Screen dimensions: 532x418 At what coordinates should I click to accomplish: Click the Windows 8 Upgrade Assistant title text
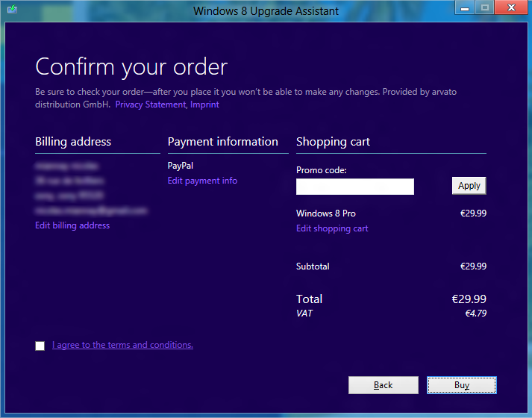[x=266, y=11]
